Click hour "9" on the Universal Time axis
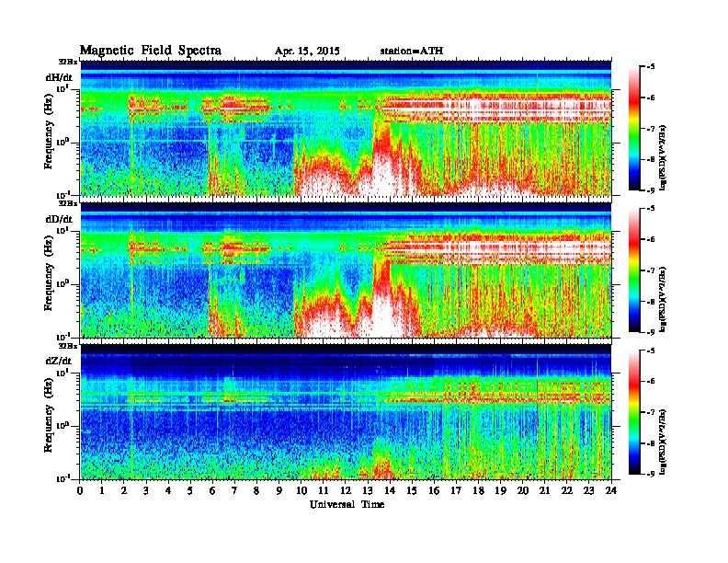Screen dimensions: 728x563 point(279,491)
